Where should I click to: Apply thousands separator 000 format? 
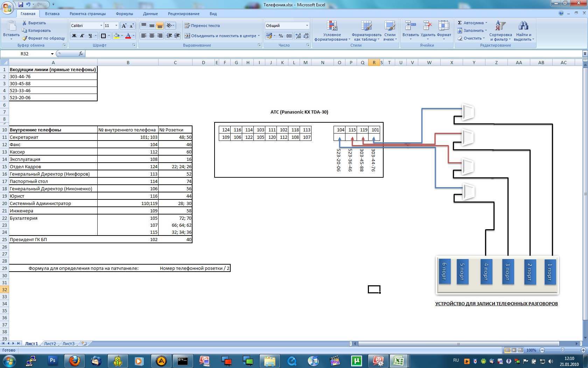coord(289,36)
